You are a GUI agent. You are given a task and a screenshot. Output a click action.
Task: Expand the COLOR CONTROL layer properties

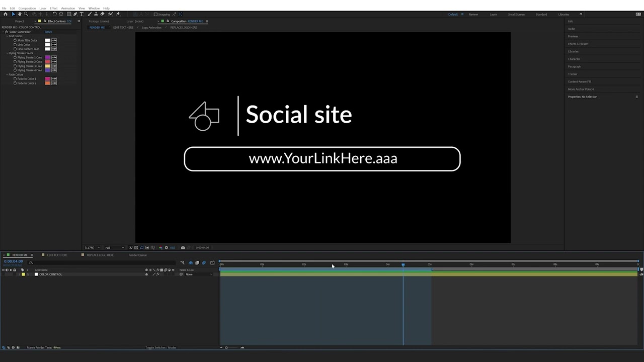coord(19,275)
